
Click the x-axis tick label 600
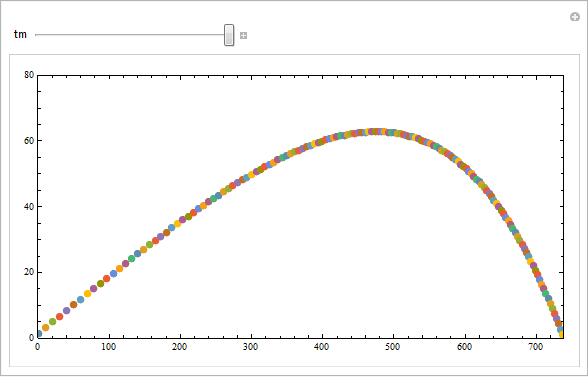[x=465, y=347]
